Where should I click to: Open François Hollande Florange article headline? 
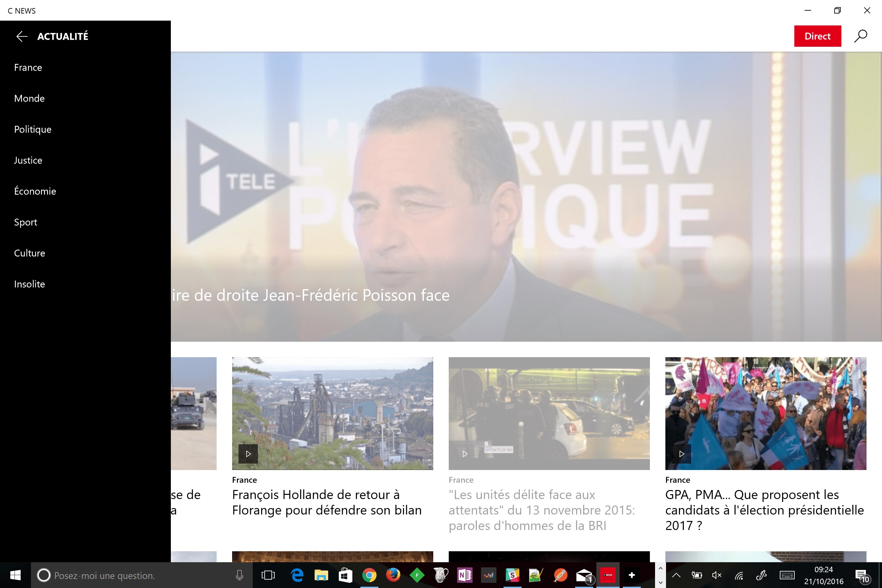pos(327,502)
